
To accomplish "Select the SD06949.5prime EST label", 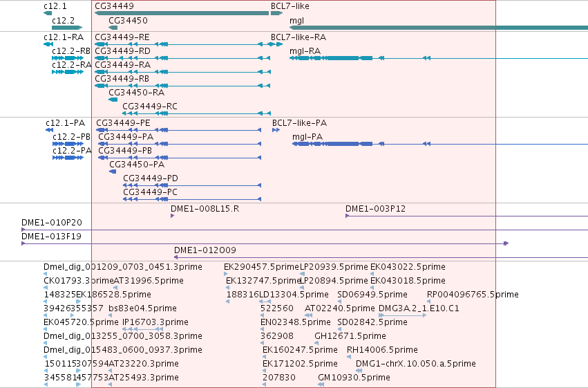I will click(x=372, y=295).
